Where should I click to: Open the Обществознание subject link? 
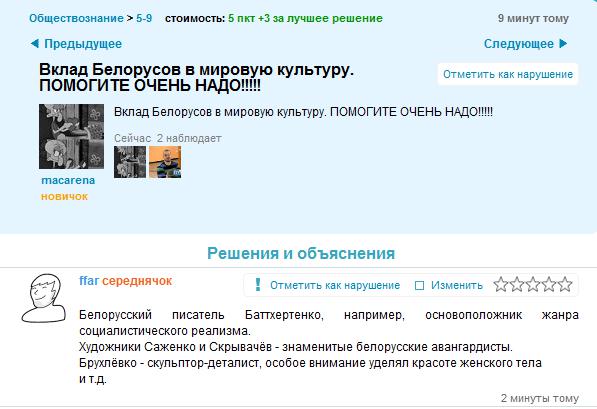pyautogui.click(x=76, y=18)
